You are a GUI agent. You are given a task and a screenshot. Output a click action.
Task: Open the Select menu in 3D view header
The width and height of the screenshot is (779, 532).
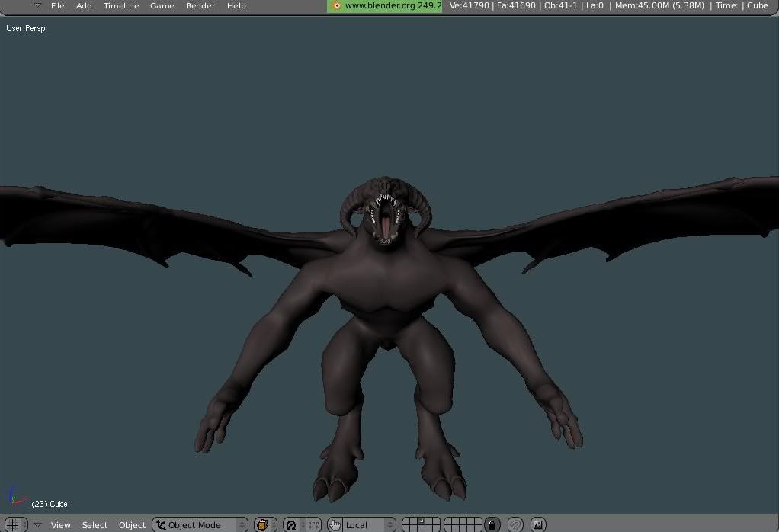click(x=95, y=524)
